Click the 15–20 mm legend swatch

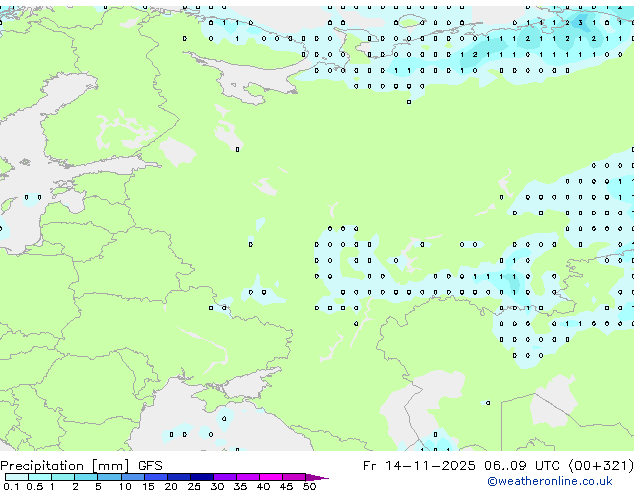pos(156,477)
